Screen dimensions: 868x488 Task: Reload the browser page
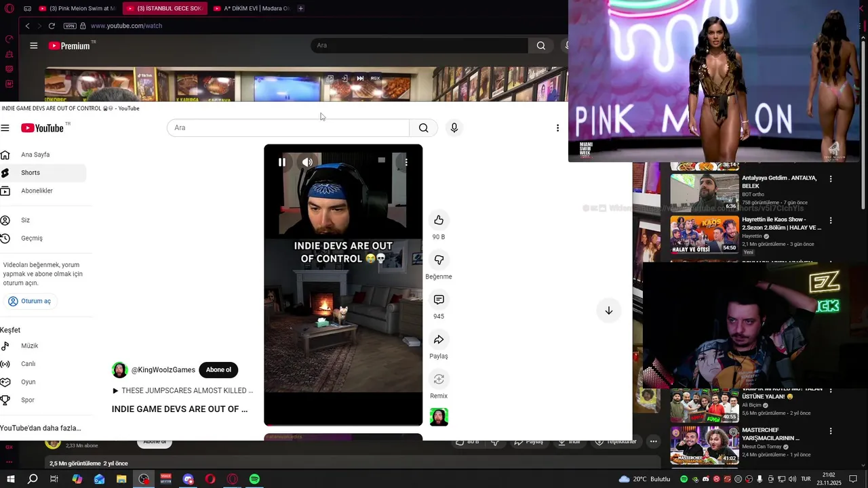[52, 26]
